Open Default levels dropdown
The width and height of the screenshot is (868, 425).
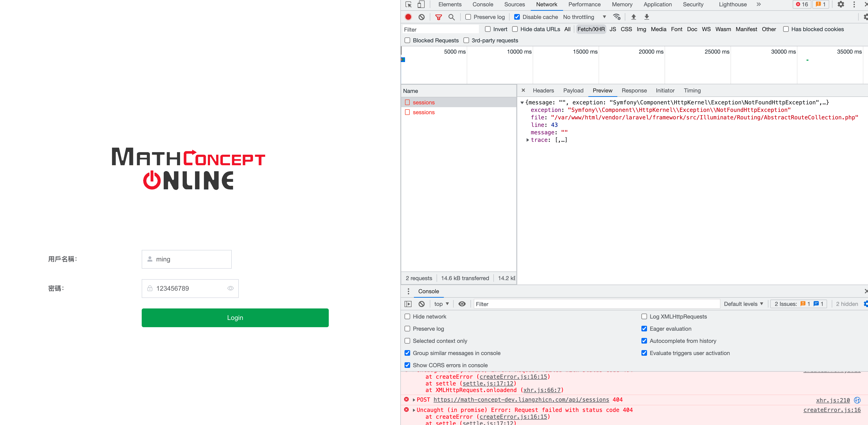(743, 304)
